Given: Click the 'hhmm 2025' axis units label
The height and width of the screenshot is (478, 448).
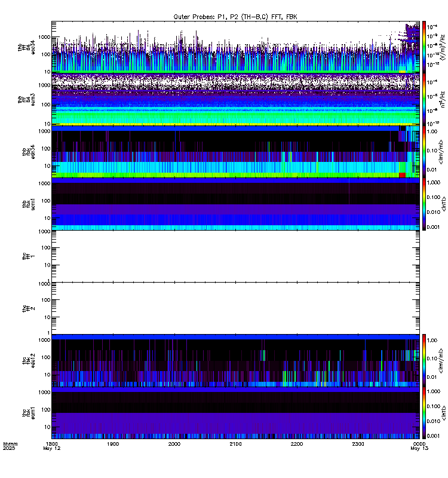Looking at the screenshot, I should [x=10, y=446].
